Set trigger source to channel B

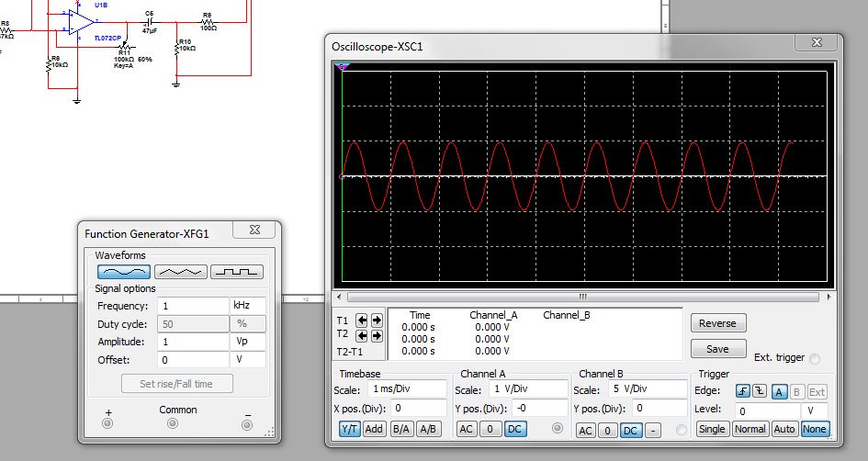(x=796, y=392)
